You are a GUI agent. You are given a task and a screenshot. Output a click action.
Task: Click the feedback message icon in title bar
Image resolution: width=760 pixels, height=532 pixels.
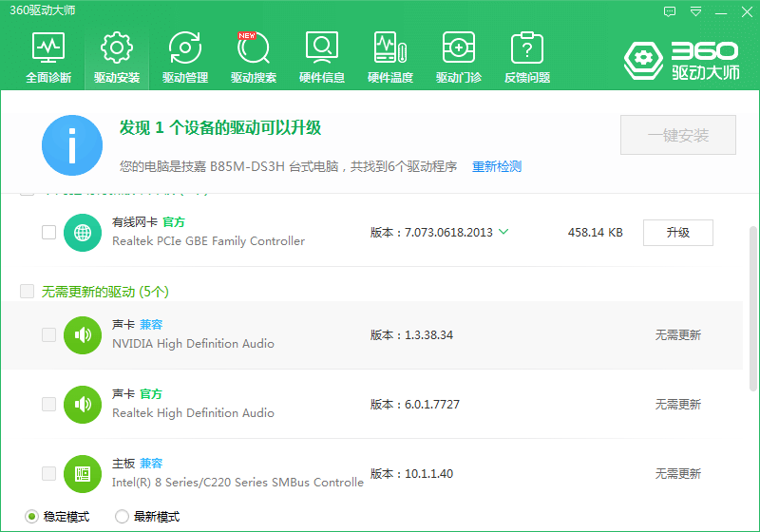pyautogui.click(x=670, y=11)
